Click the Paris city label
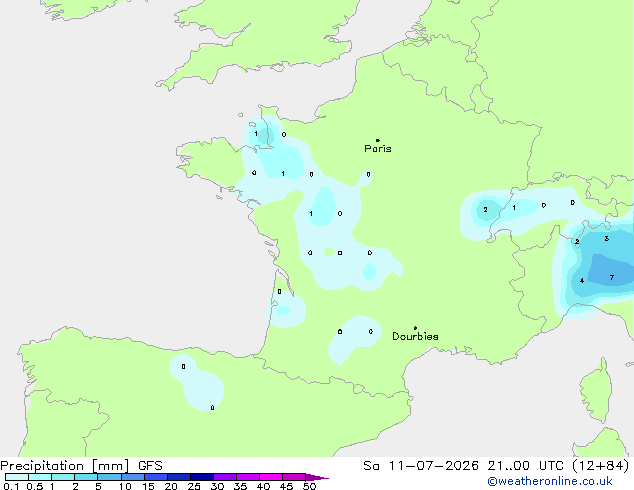The image size is (634, 490). coord(378,149)
